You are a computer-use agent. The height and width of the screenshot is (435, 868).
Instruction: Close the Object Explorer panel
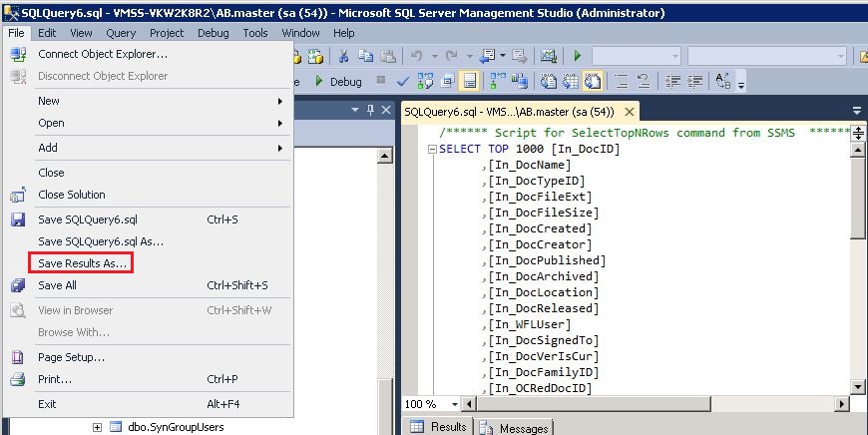386,110
